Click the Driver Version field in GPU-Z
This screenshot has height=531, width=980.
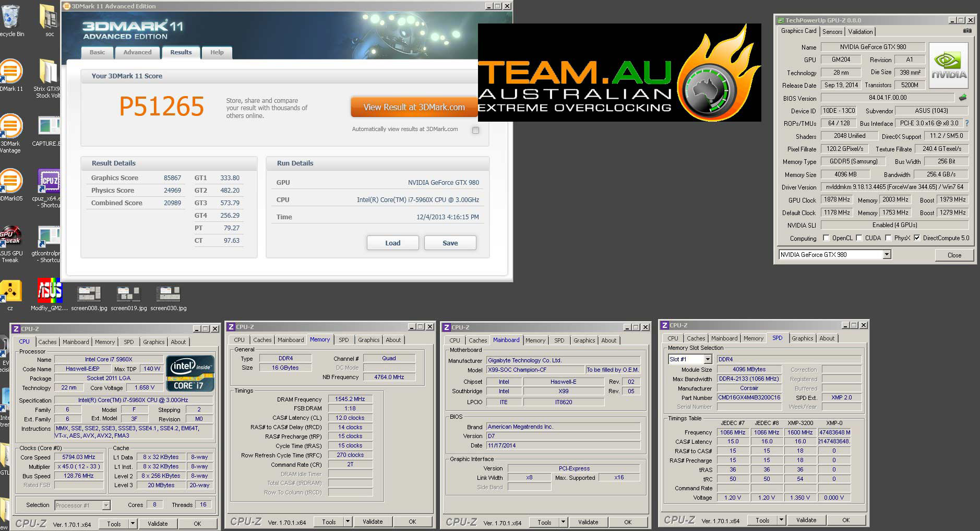pos(894,187)
